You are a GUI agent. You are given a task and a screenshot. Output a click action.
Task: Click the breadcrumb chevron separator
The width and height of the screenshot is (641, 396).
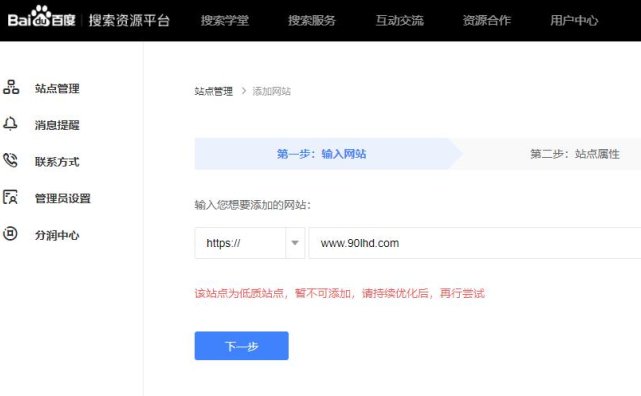click(x=244, y=91)
